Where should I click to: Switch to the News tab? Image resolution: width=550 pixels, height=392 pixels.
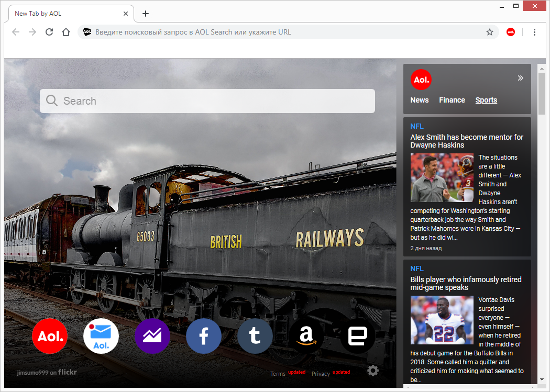420,100
